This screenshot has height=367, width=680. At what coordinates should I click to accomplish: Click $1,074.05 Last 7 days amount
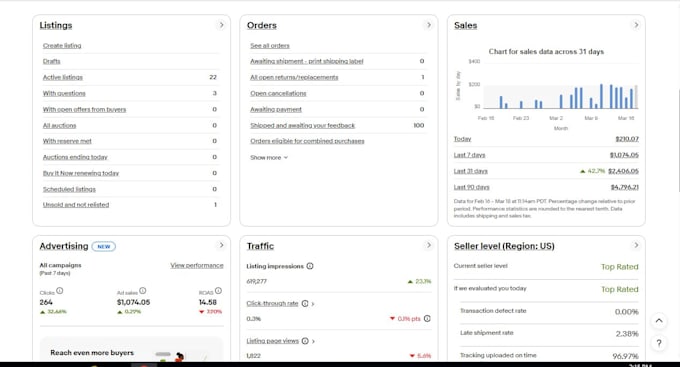pyautogui.click(x=624, y=155)
